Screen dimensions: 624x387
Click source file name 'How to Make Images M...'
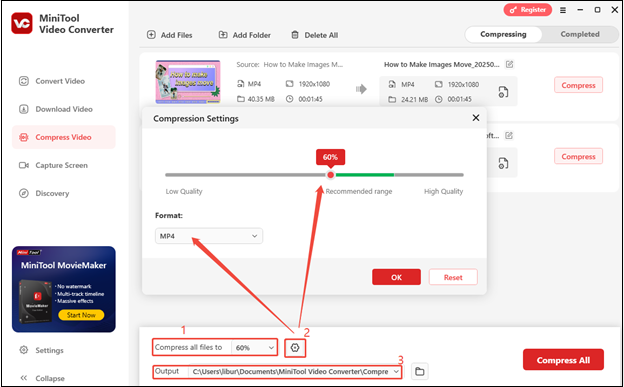(x=303, y=64)
